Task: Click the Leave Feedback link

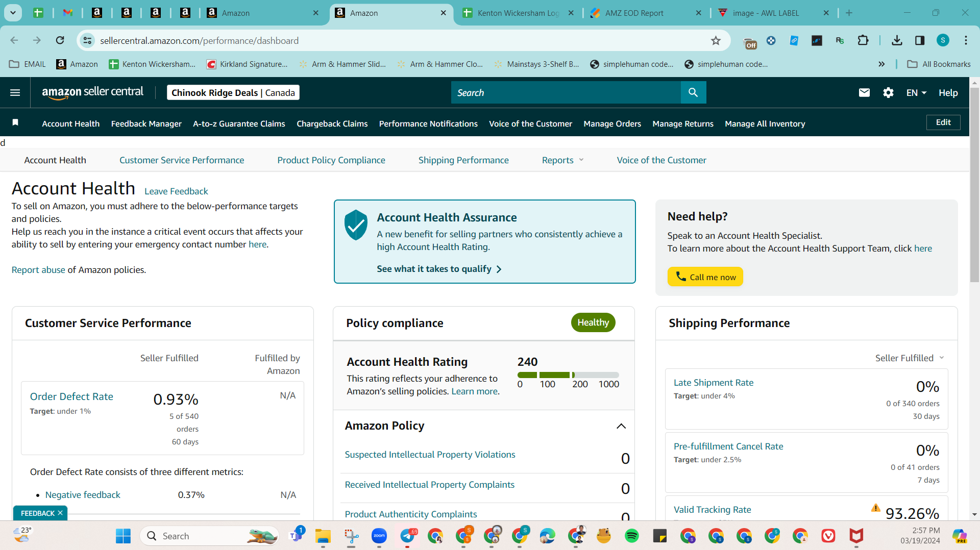Action: point(176,191)
